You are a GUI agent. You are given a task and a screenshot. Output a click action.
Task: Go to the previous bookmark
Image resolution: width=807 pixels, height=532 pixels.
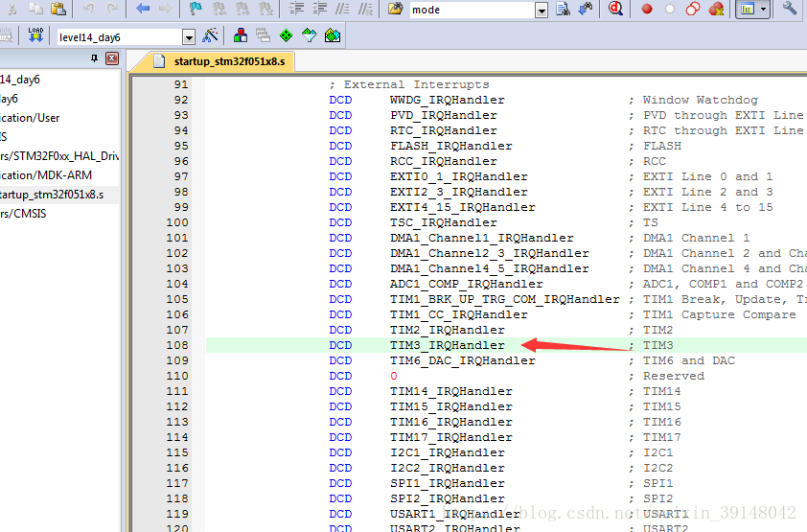tap(219, 9)
